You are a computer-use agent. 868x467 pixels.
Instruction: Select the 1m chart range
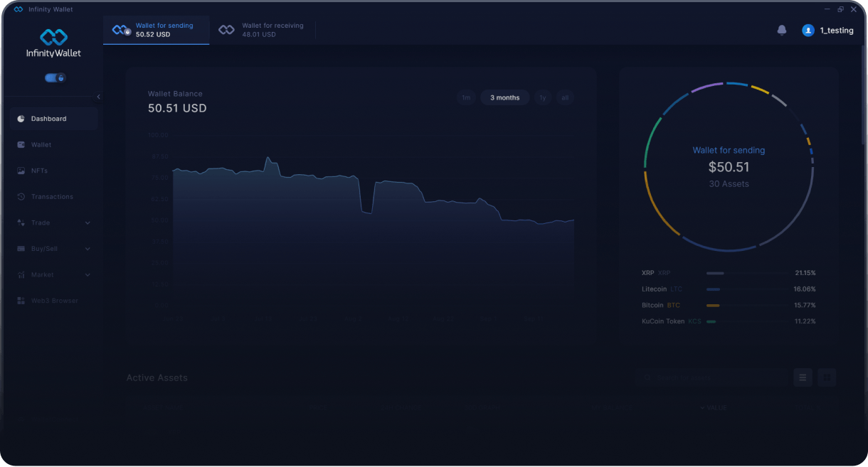pyautogui.click(x=466, y=98)
